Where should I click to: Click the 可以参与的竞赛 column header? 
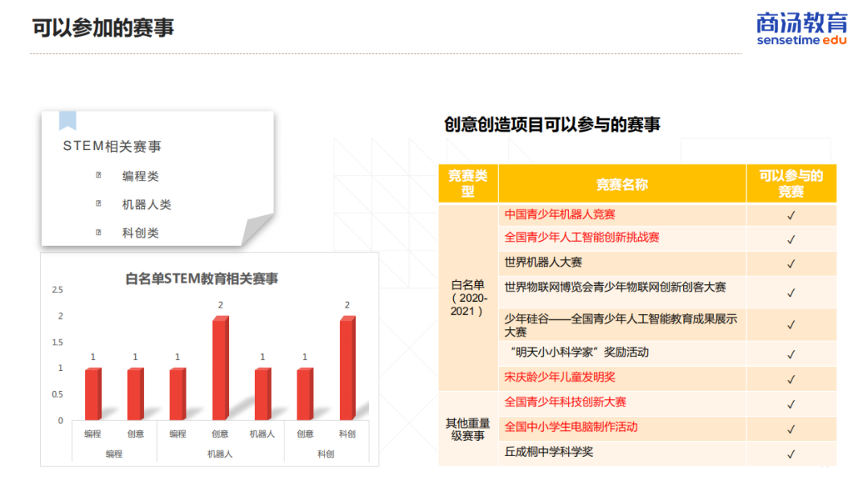(x=791, y=184)
